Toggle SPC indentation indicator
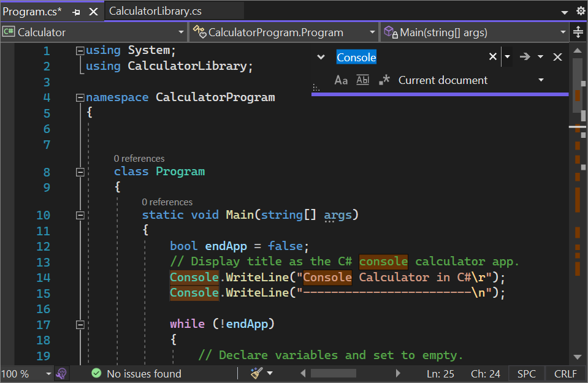 pyautogui.click(x=526, y=373)
